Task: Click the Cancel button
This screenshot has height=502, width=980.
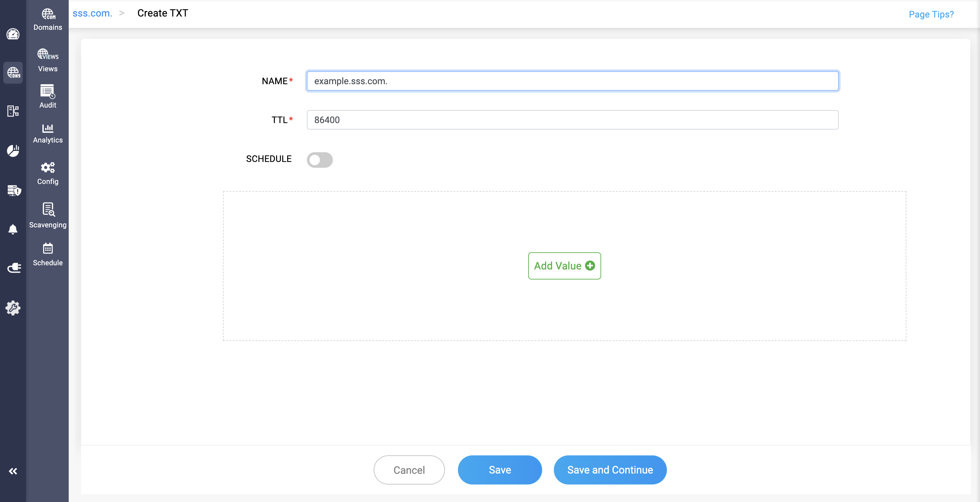Action: tap(409, 470)
